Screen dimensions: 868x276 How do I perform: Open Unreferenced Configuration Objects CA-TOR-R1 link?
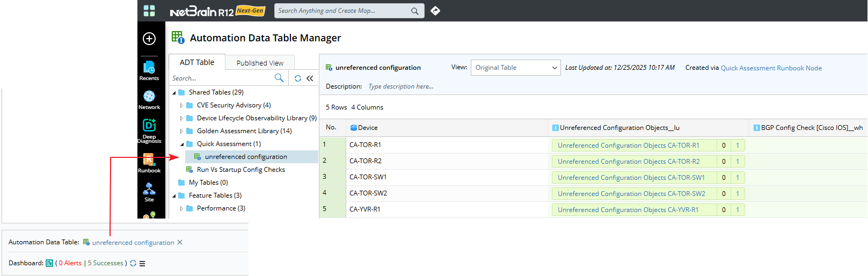click(x=628, y=146)
